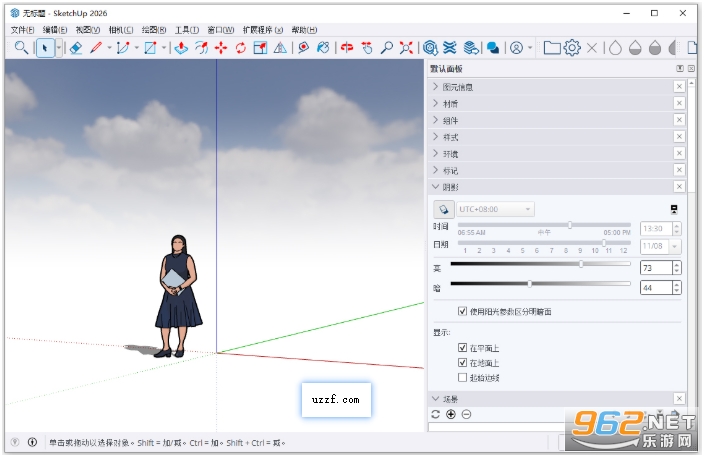Select the Move tool with red arrows
The image size is (704, 457).
tap(221, 48)
